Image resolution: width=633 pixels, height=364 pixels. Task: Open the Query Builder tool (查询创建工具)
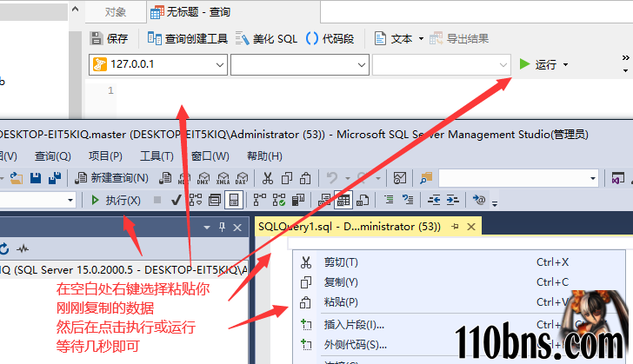tap(187, 39)
